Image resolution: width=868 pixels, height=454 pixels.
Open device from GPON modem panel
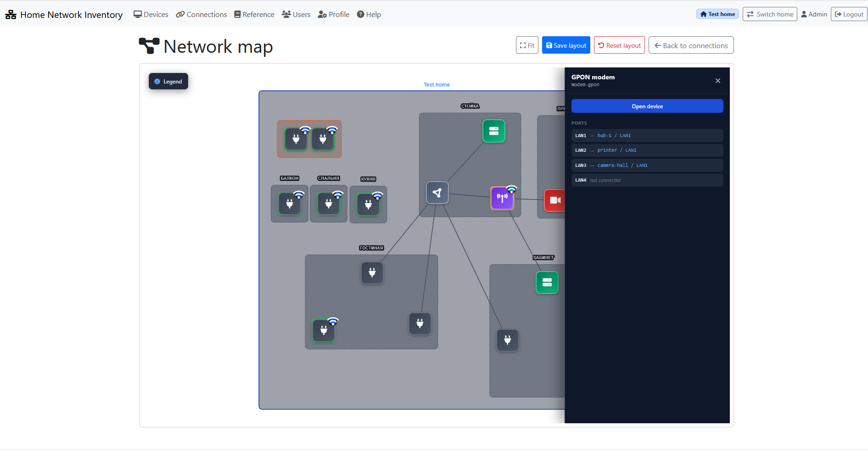coord(647,106)
